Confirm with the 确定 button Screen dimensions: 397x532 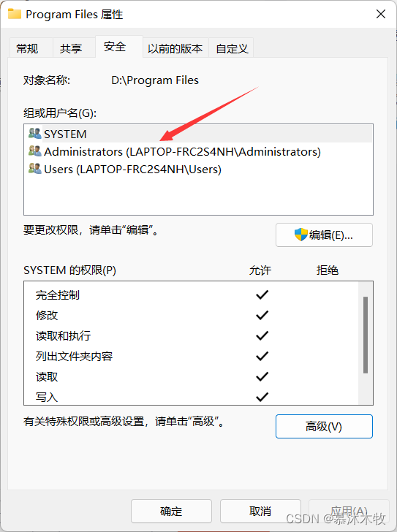click(x=171, y=511)
